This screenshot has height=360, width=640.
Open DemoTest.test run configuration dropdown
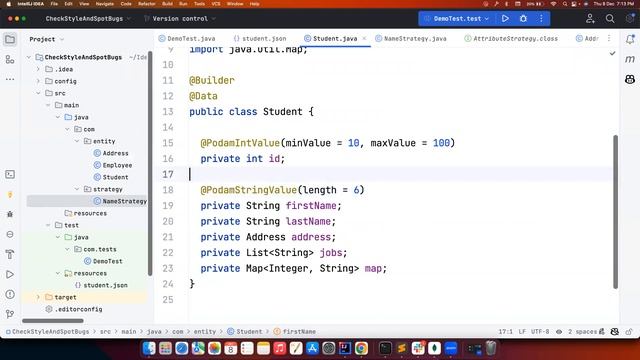[457, 19]
